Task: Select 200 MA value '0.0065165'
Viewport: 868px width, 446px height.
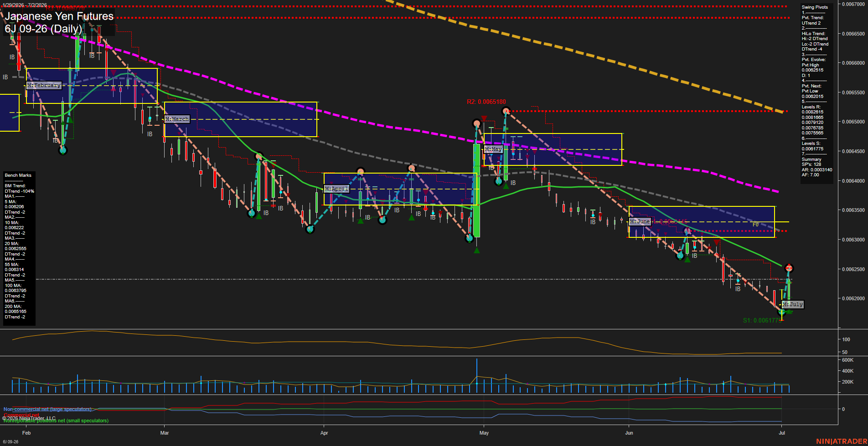Action: [15, 312]
